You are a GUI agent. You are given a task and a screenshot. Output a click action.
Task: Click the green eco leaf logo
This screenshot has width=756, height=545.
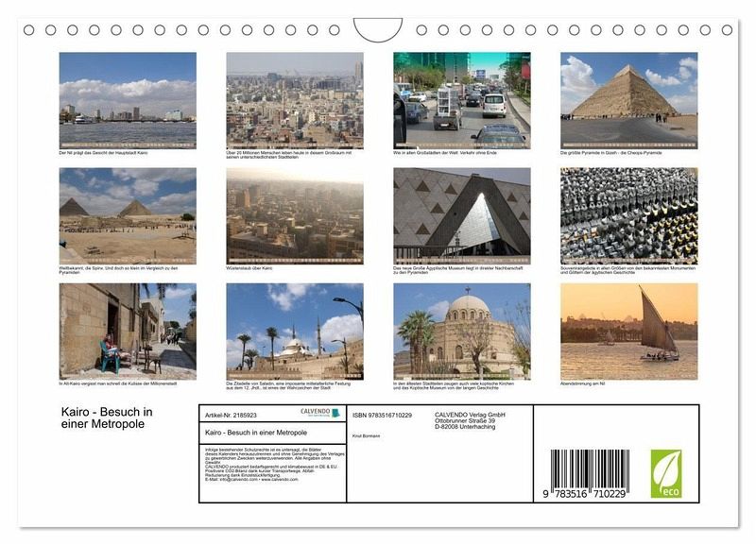click(x=665, y=473)
